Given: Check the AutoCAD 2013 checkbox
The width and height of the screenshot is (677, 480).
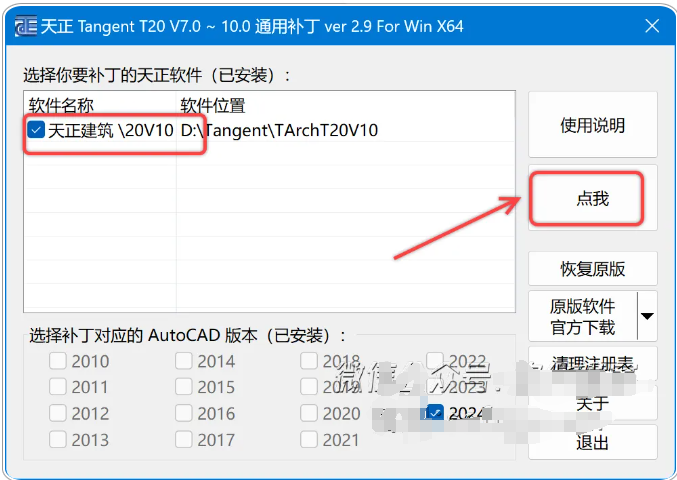Looking at the screenshot, I should point(58,440).
